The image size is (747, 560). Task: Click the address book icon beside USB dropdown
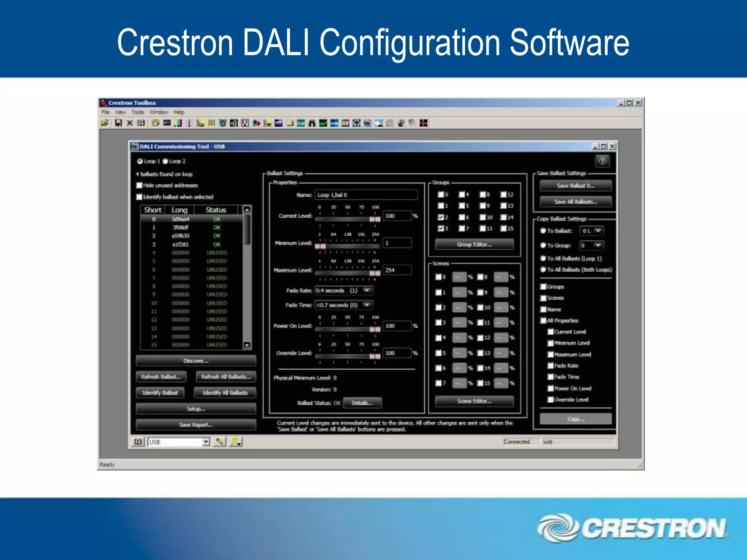click(138, 442)
